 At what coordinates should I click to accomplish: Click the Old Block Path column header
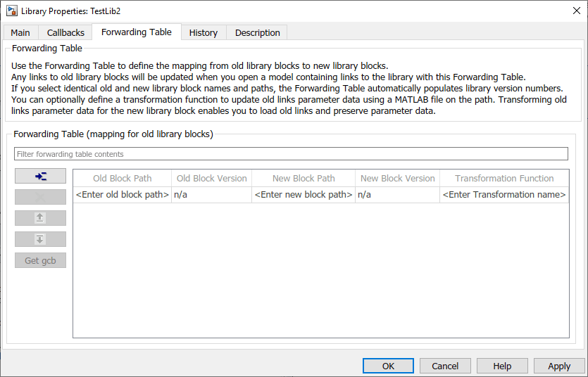tap(122, 179)
